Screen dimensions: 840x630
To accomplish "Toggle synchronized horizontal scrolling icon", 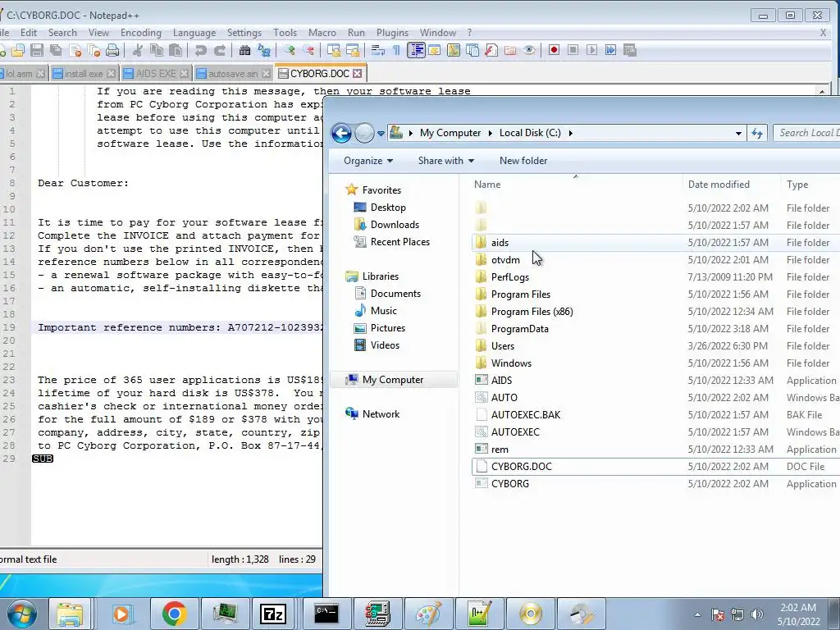I will (x=353, y=50).
